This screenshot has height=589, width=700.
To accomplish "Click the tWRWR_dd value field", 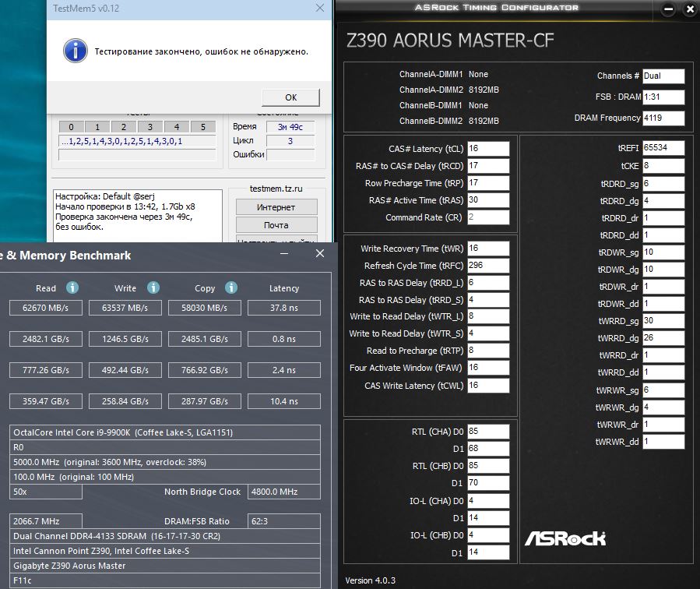I will 663,442.
